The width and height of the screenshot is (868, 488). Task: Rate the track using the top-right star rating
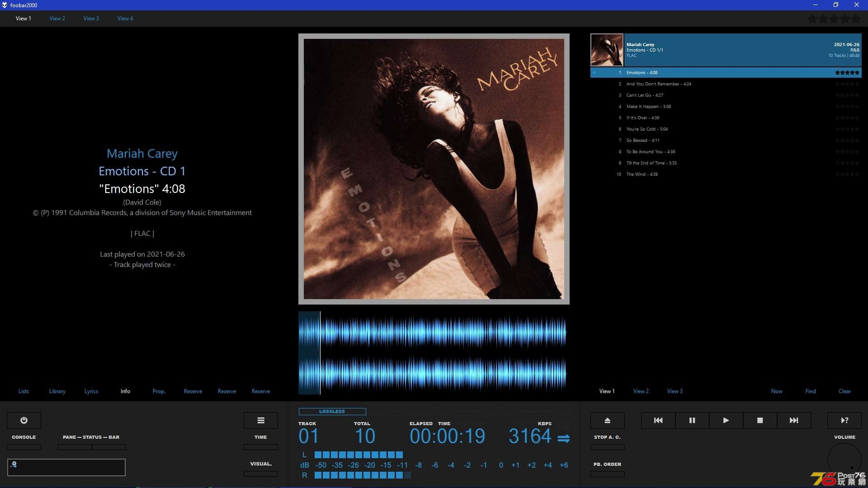click(834, 19)
